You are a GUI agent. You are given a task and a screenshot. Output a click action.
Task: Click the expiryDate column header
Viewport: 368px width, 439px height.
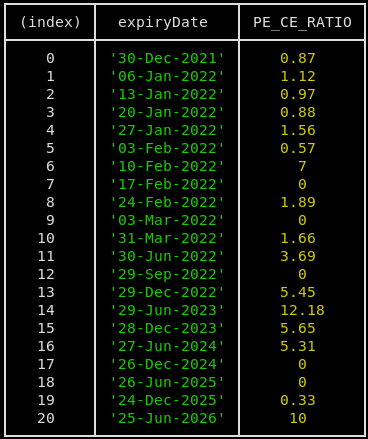point(163,23)
